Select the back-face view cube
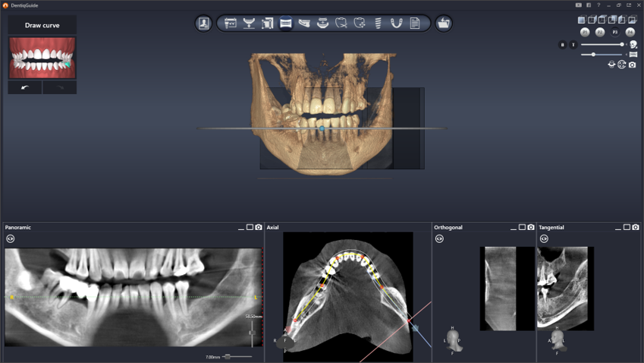644x363 pixels. (x=612, y=20)
